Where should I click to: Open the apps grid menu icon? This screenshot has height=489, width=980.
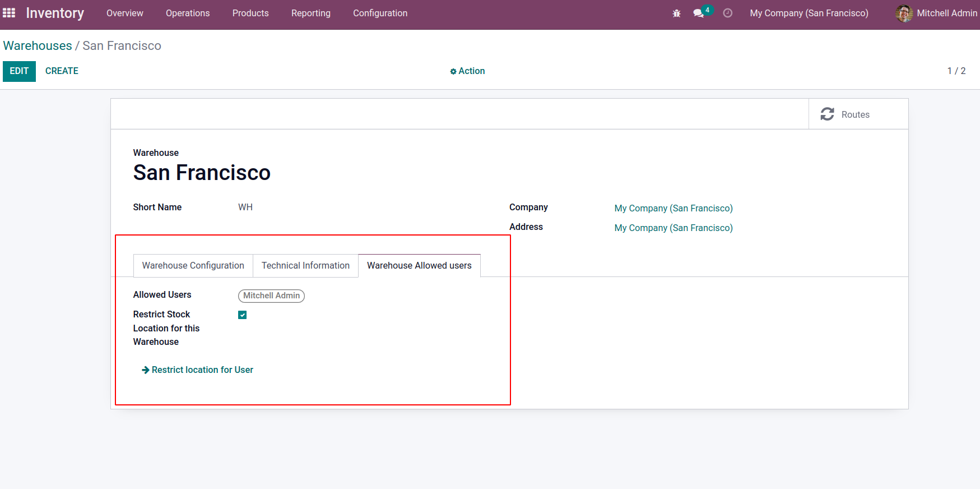[x=9, y=13]
